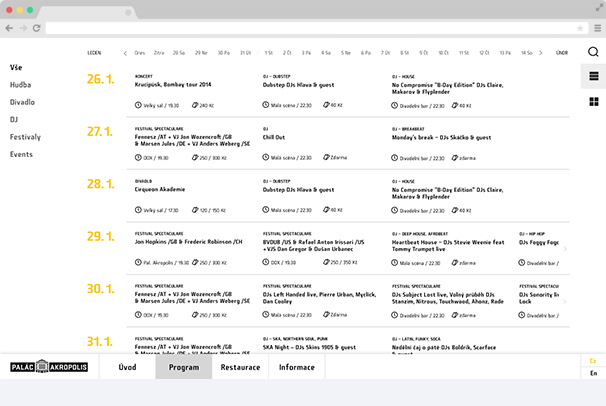Switch to grid view layout
The image size is (606, 406).
[593, 101]
